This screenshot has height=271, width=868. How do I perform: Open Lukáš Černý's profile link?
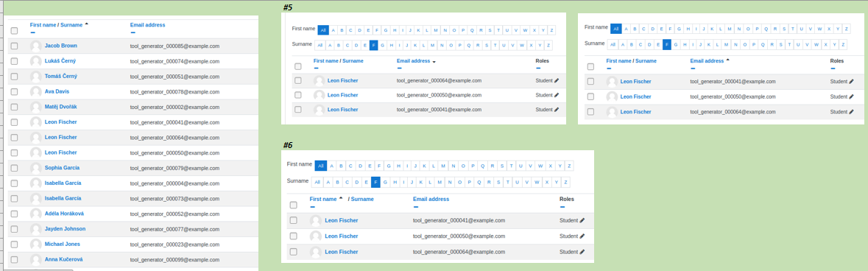[x=61, y=62]
